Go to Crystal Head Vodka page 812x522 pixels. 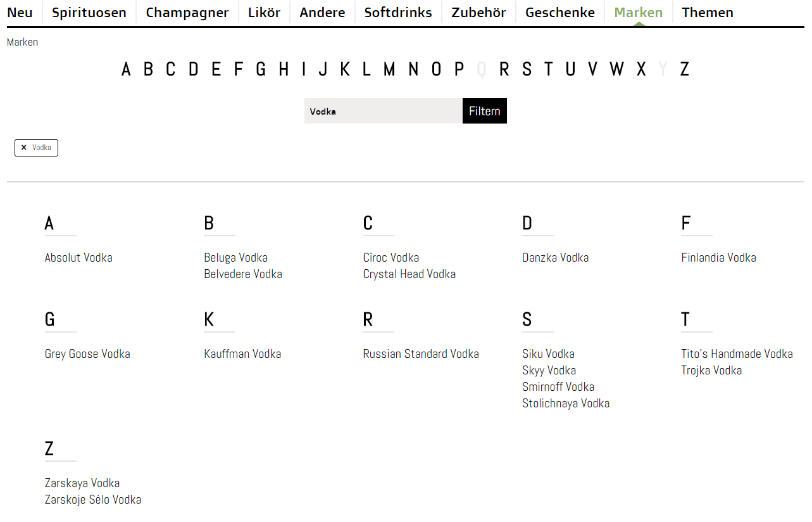(409, 274)
